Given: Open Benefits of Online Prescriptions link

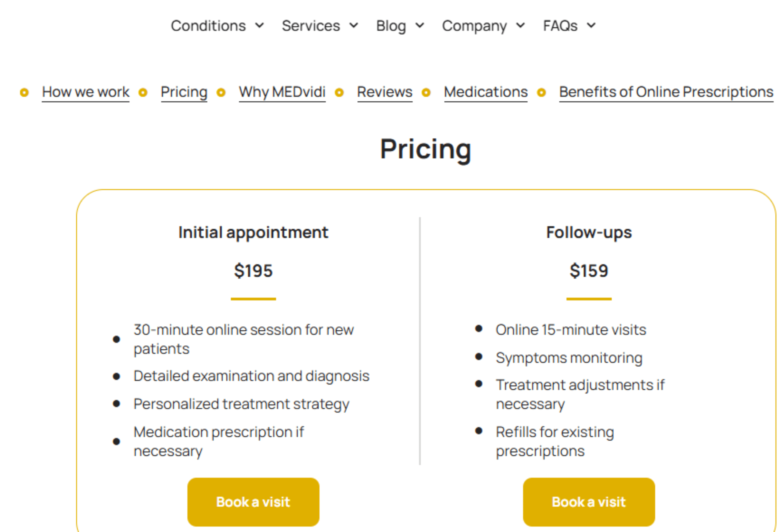Looking at the screenshot, I should (666, 92).
